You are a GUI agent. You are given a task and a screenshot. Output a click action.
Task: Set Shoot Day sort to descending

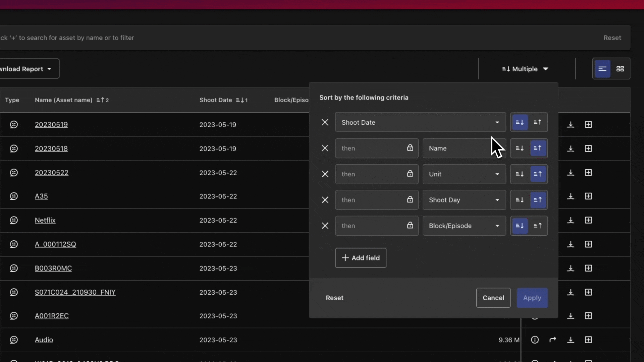(520, 200)
